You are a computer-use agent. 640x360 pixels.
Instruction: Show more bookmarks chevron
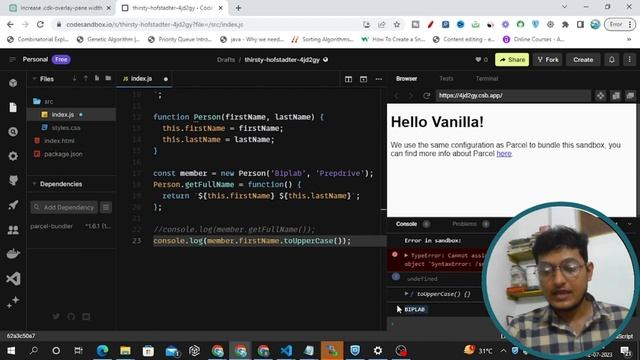tap(629, 39)
